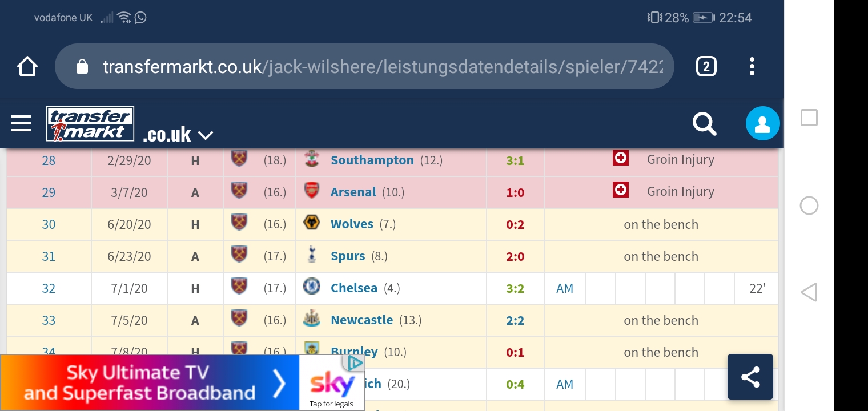Open matchday 30 link
The image size is (868, 411).
49,224
